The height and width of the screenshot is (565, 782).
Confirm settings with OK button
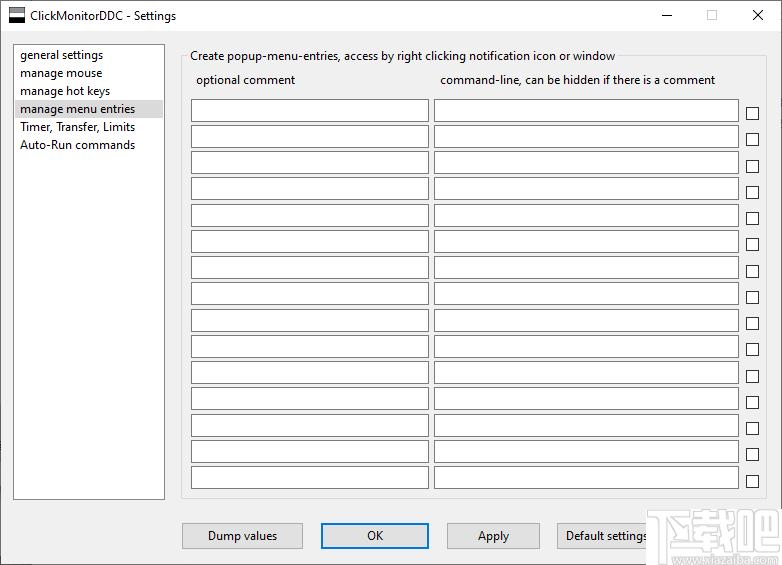[375, 536]
